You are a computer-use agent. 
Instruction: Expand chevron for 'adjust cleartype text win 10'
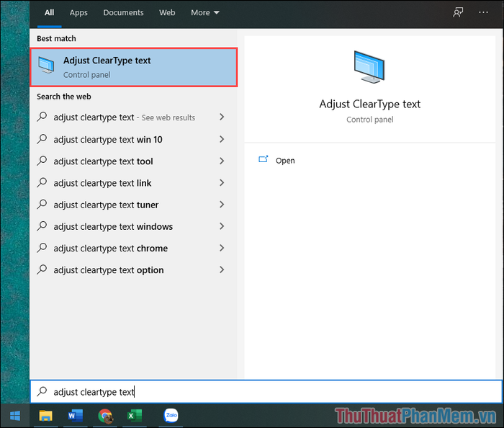click(222, 139)
